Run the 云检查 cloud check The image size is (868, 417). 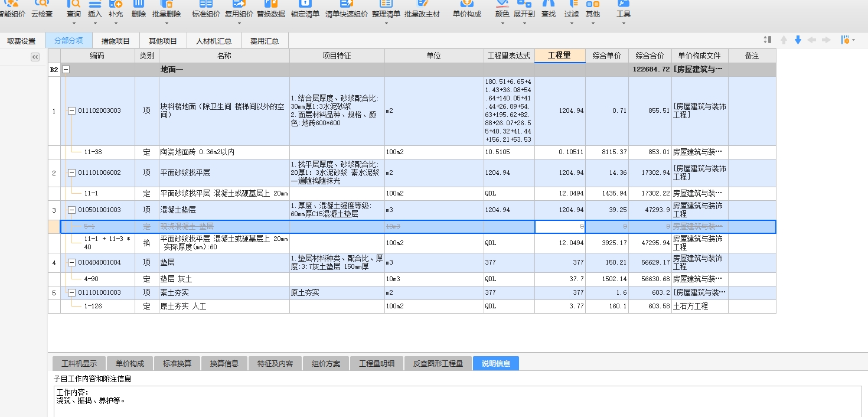(42, 9)
